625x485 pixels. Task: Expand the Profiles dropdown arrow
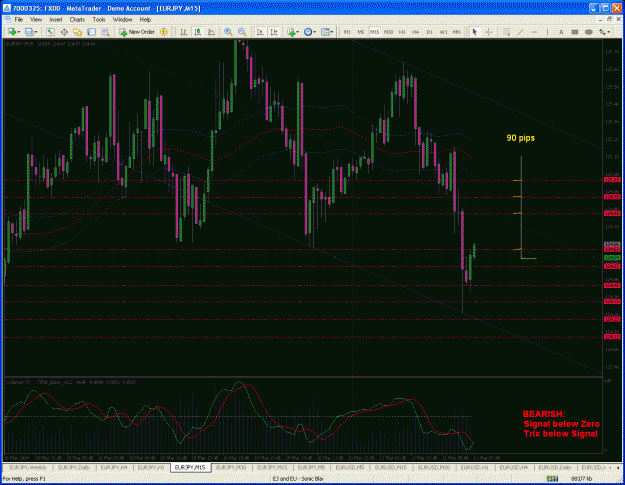(x=35, y=32)
